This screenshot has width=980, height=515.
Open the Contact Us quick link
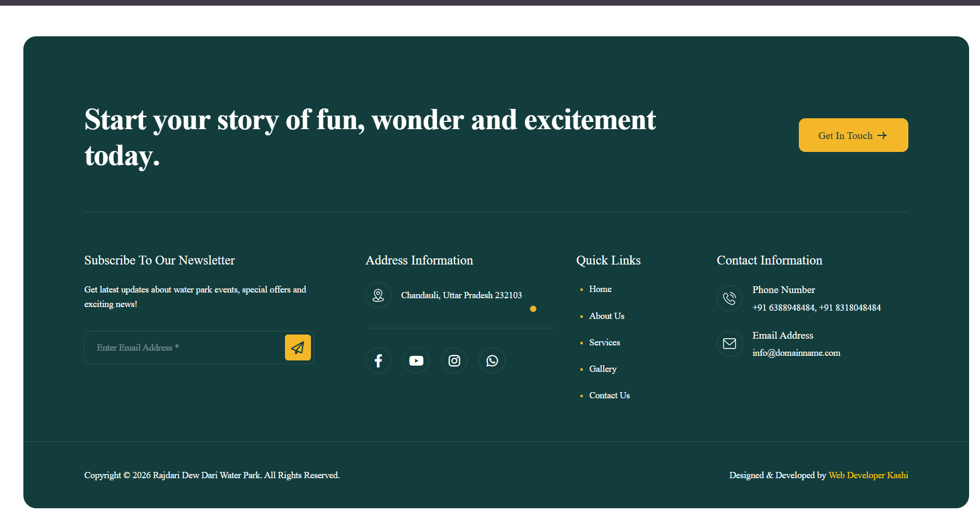coord(609,395)
